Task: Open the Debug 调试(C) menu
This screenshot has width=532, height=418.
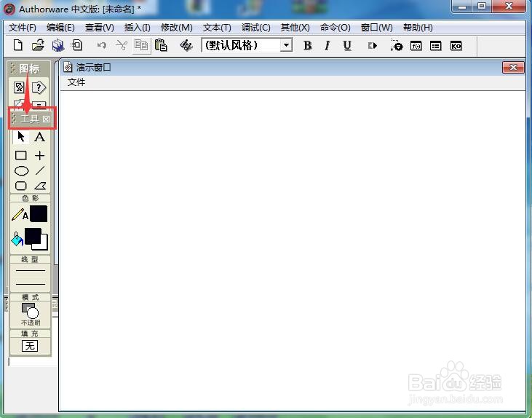Action: coord(256,28)
